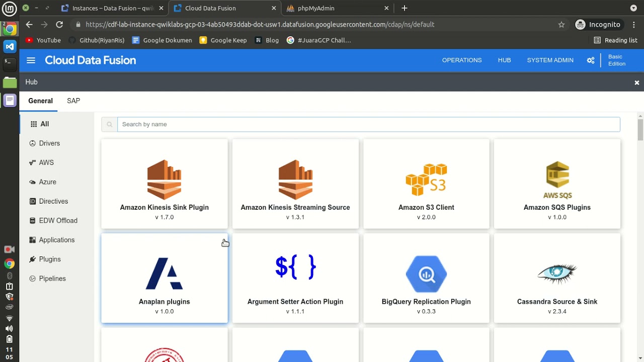Open the Cloud Data Fusion hamburger menu

31,60
